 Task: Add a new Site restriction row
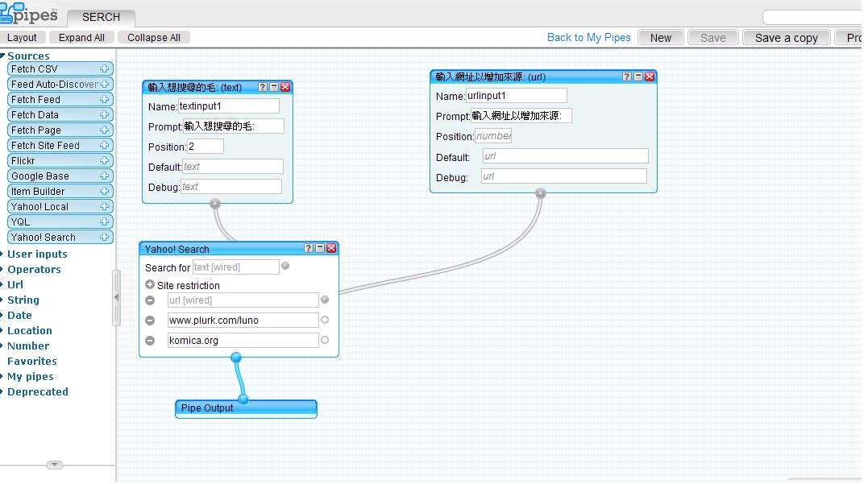(x=149, y=285)
